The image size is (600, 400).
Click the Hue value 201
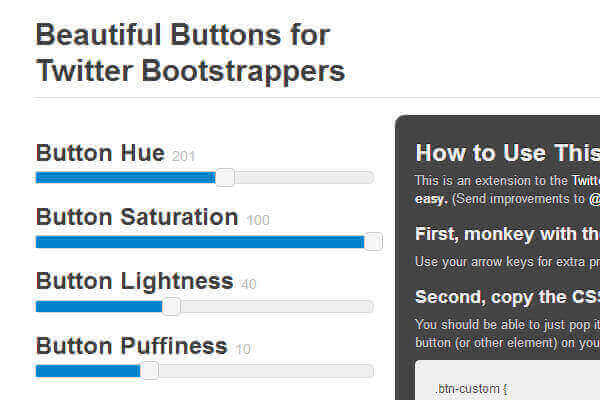[184, 156]
